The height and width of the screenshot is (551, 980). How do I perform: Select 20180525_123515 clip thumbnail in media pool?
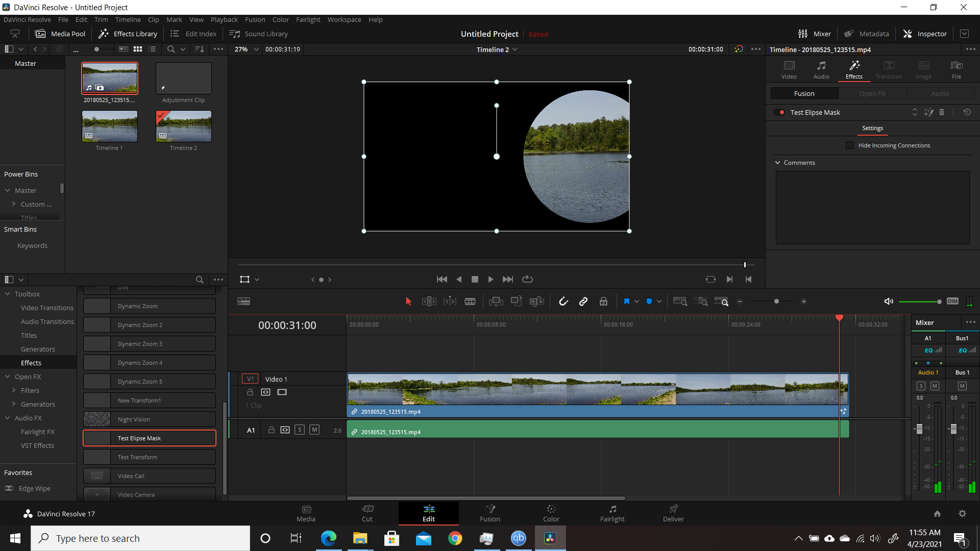click(x=110, y=78)
